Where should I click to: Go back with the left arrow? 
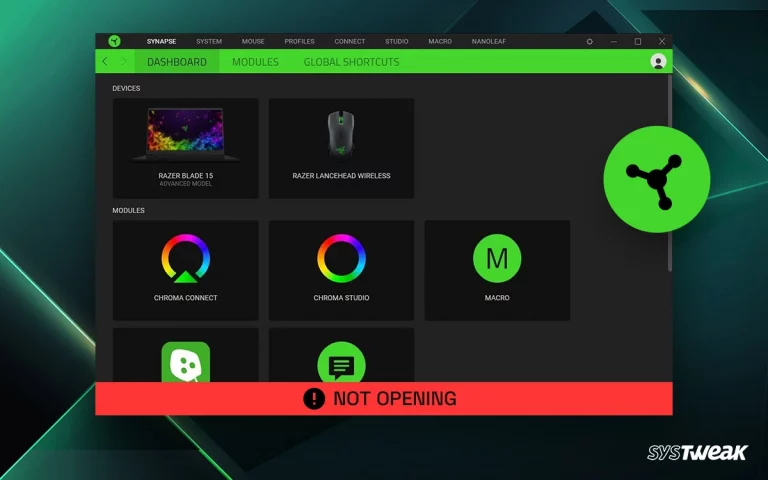pyautogui.click(x=105, y=61)
